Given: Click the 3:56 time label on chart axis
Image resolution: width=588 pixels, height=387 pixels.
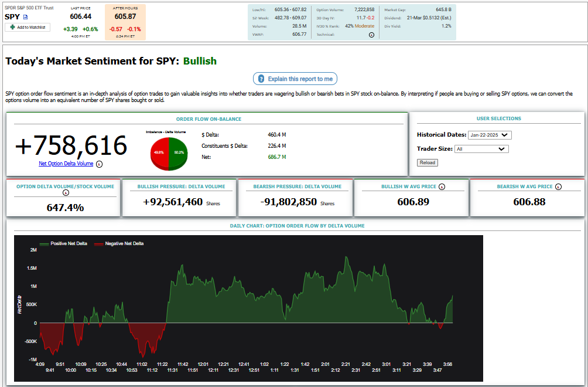Looking at the screenshot, I should click(x=447, y=364).
